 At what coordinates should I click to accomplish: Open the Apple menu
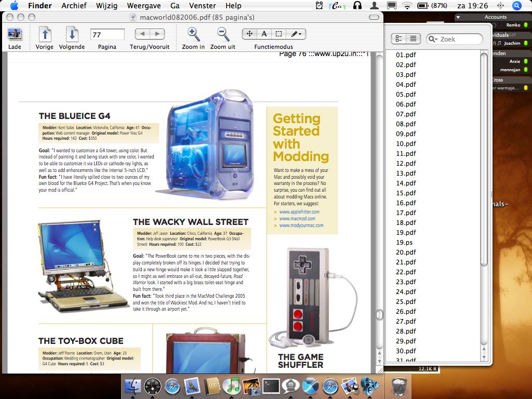[14, 6]
